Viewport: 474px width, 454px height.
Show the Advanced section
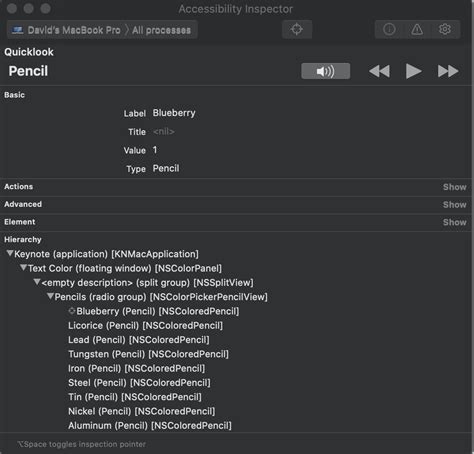pos(454,205)
